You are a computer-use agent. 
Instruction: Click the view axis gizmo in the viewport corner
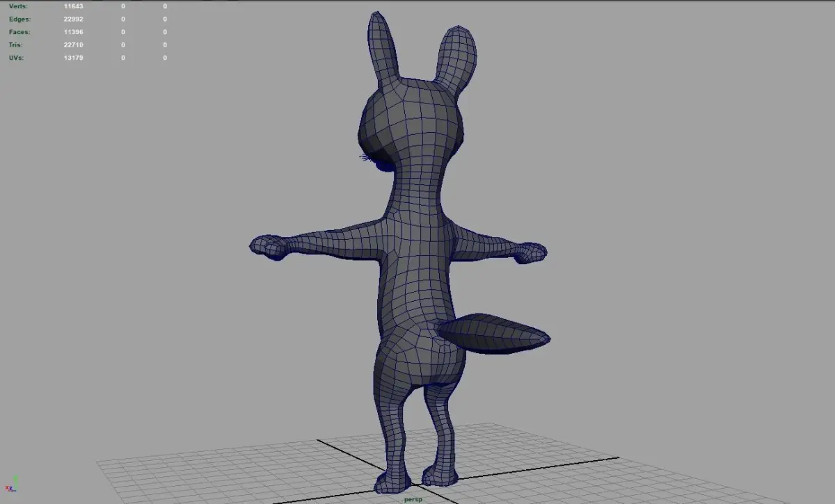pos(12,484)
